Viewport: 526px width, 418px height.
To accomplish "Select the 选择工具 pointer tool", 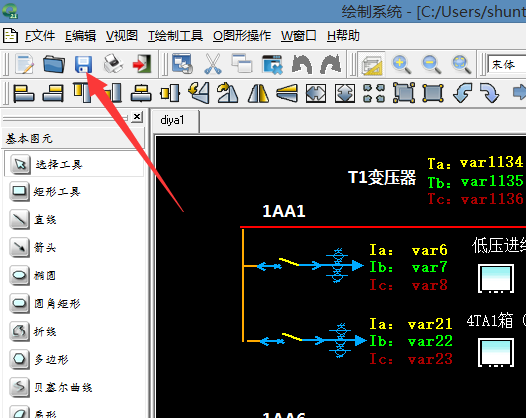I will click(x=74, y=164).
